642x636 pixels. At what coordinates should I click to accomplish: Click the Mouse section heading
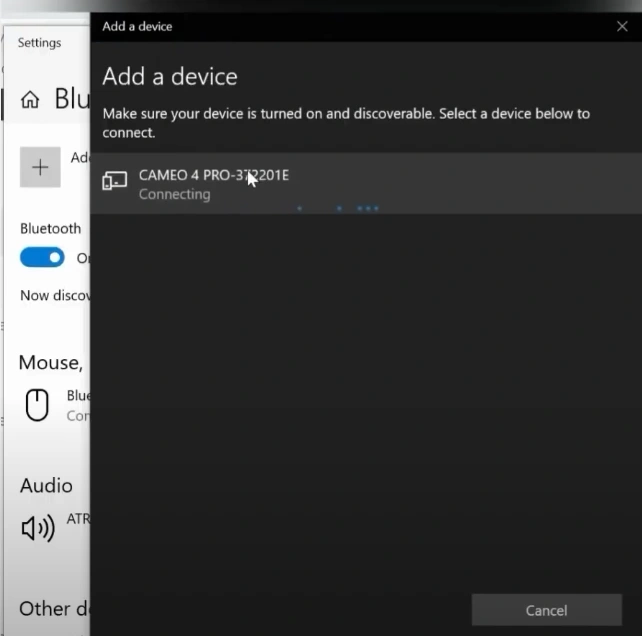click(50, 362)
